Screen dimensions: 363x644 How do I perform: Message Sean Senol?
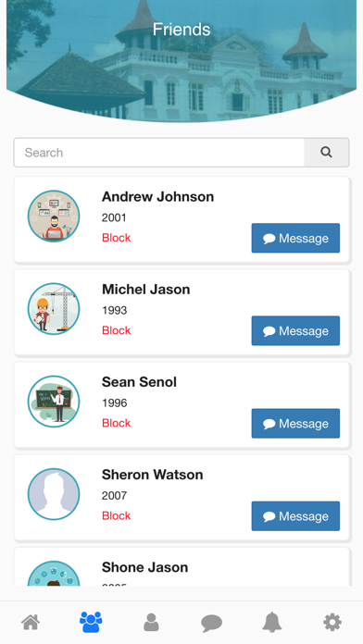[295, 424]
